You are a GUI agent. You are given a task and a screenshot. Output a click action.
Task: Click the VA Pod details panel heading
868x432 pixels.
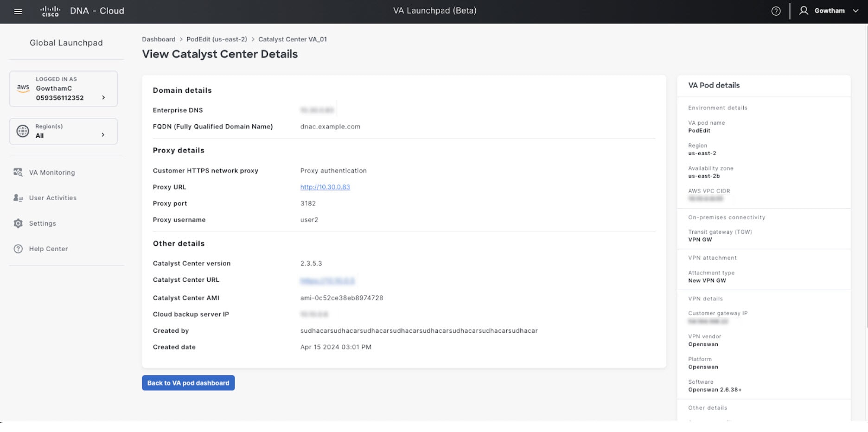(x=714, y=85)
